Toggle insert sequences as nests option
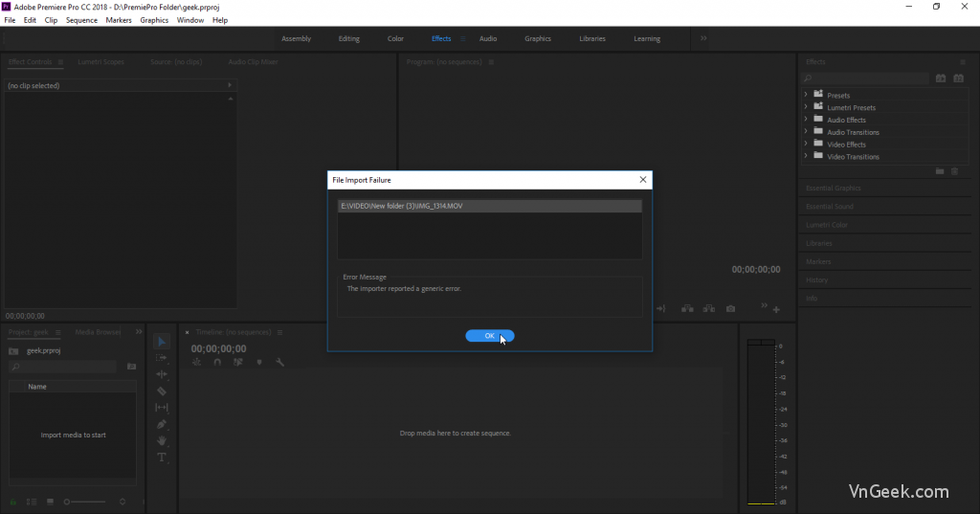The image size is (980, 514). [x=196, y=362]
